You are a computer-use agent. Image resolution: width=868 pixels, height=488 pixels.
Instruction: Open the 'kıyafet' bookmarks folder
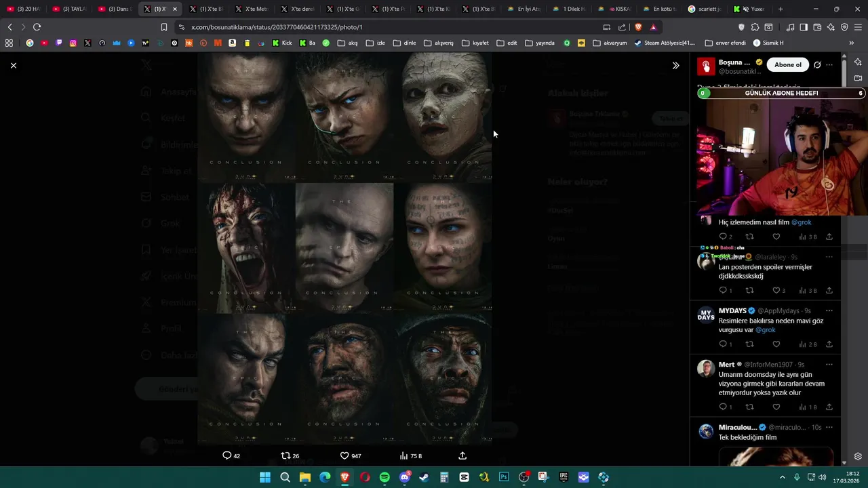coord(475,43)
